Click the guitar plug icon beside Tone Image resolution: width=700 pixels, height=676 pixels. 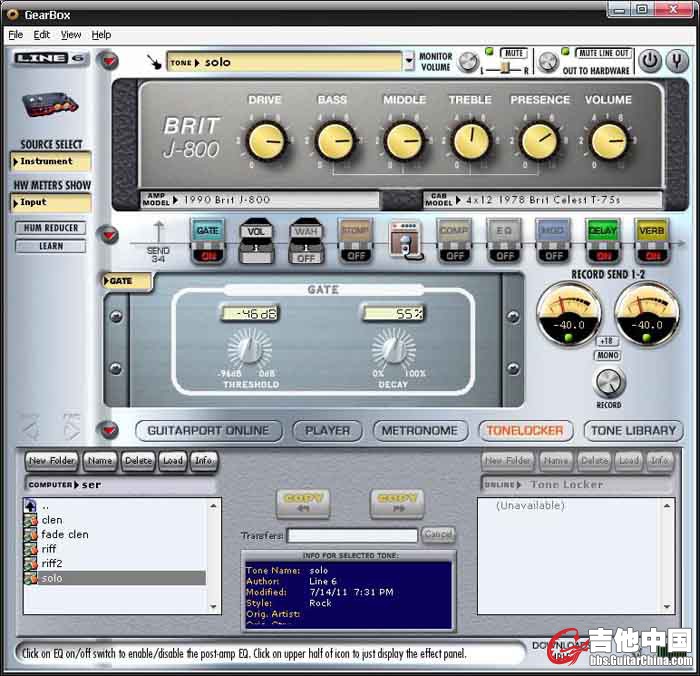point(154,62)
